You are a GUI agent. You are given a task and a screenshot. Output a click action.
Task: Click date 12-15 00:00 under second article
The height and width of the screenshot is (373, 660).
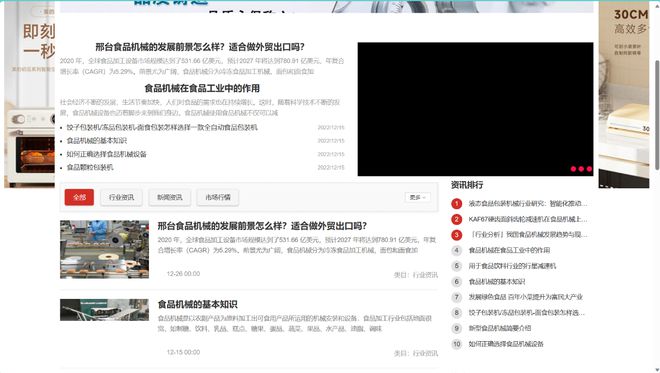[x=184, y=352]
